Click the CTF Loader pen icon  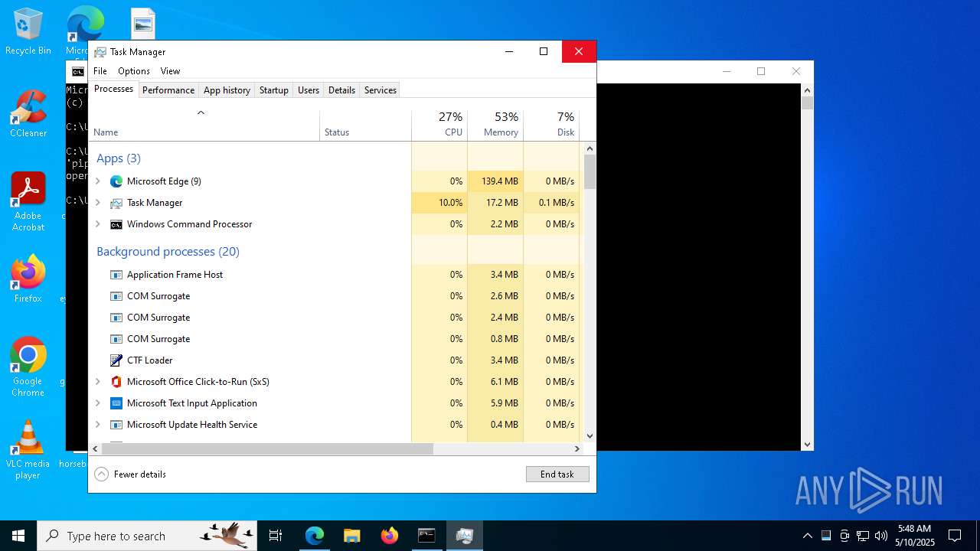(x=116, y=360)
